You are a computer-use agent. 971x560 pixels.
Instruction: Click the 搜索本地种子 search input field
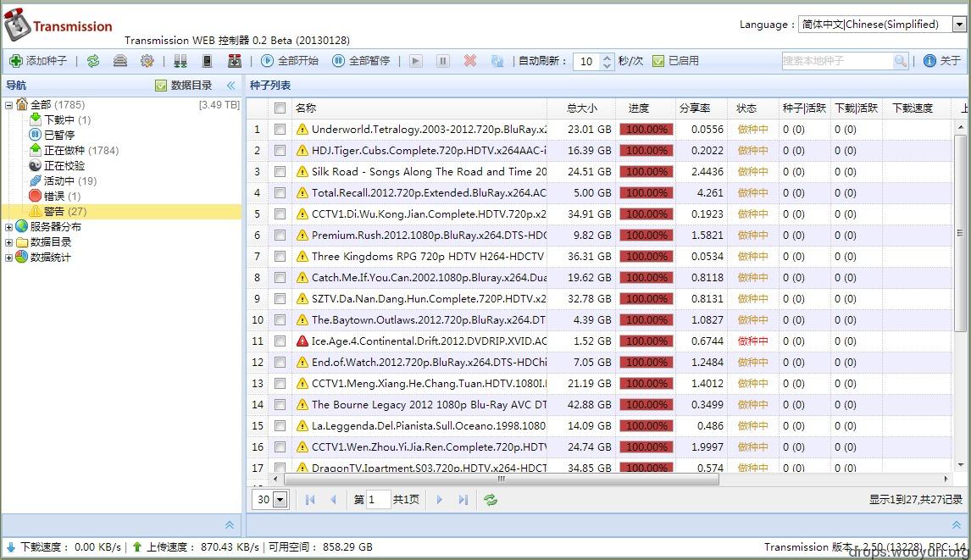(836, 61)
